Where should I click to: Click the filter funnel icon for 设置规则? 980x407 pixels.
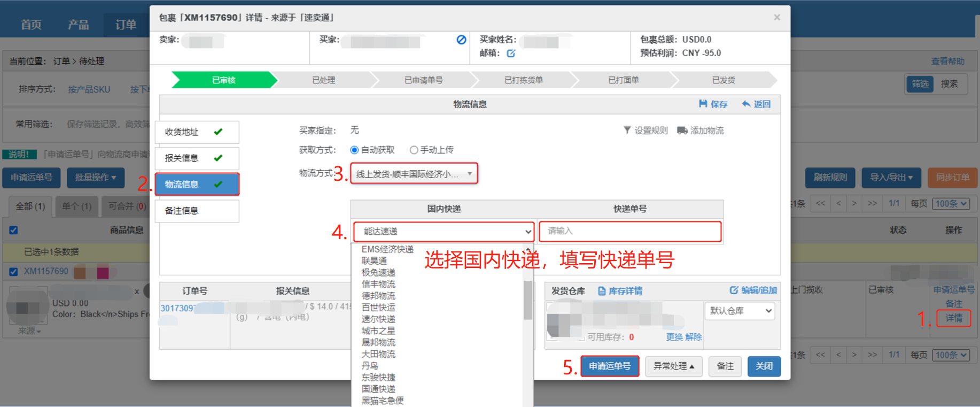[x=627, y=130]
